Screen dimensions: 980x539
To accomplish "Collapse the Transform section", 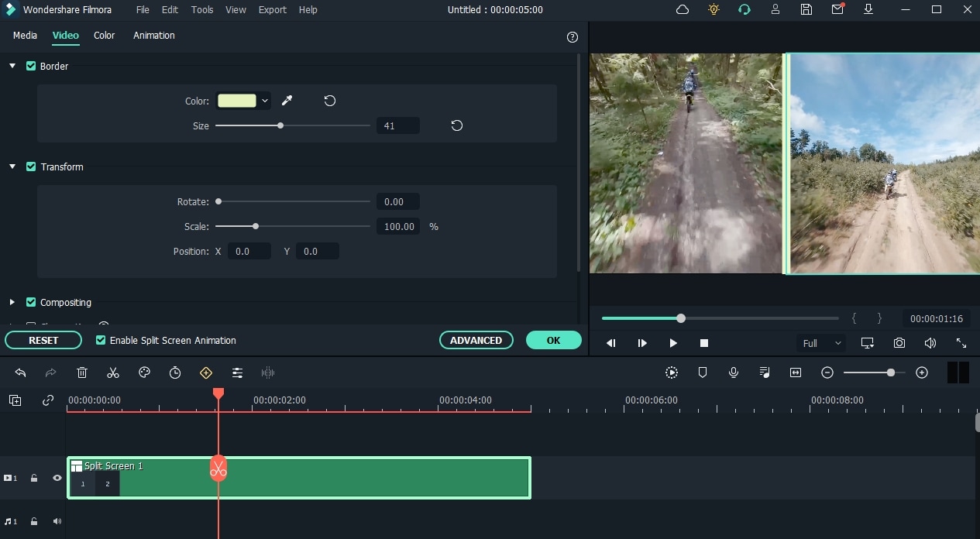I will tap(12, 167).
